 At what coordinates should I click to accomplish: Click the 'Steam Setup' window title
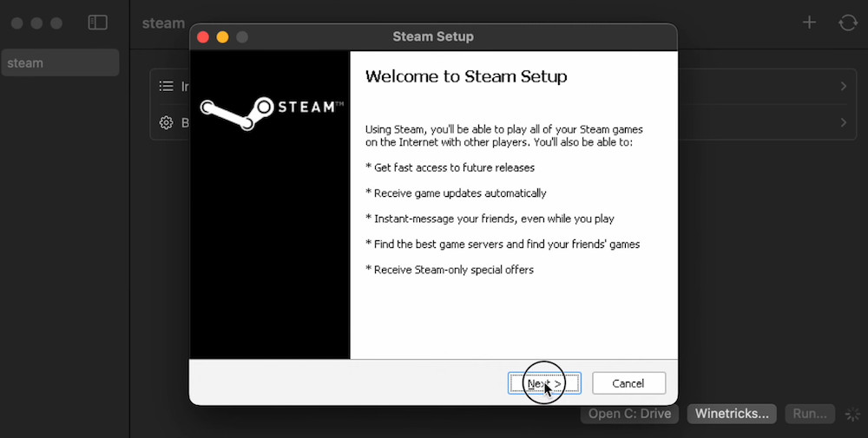433,36
